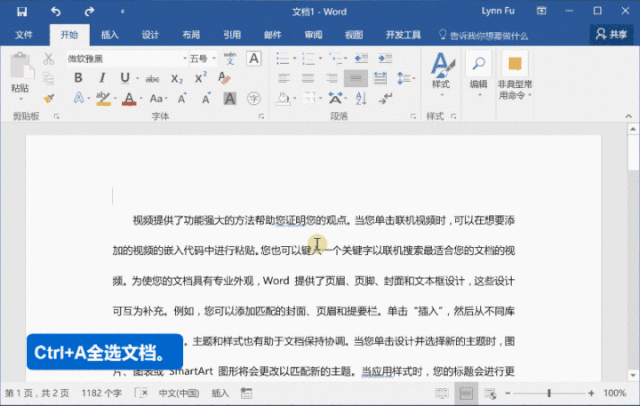Apply red font color

[129, 98]
